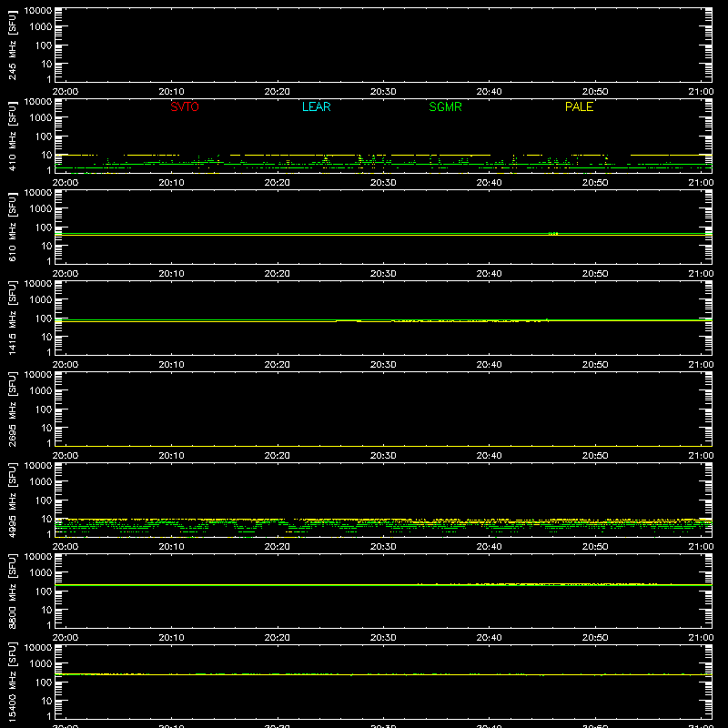
Task: Click the green SGMR legend label
Action: (x=445, y=106)
